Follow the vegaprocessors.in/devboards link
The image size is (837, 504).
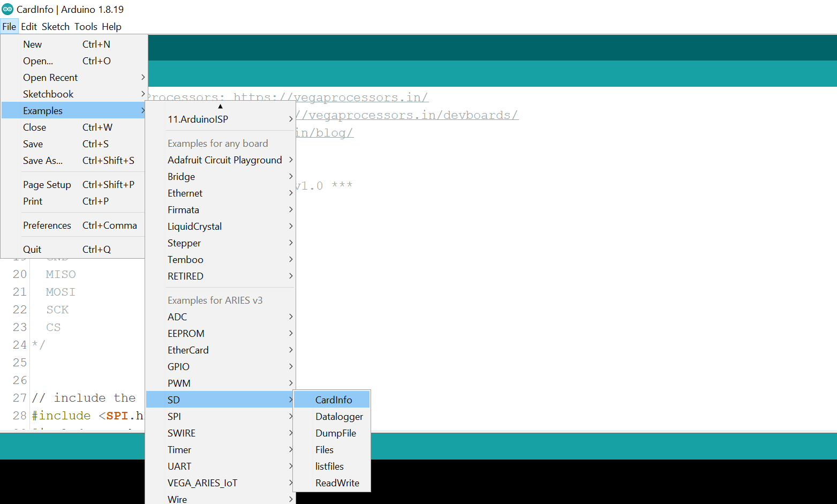click(407, 115)
